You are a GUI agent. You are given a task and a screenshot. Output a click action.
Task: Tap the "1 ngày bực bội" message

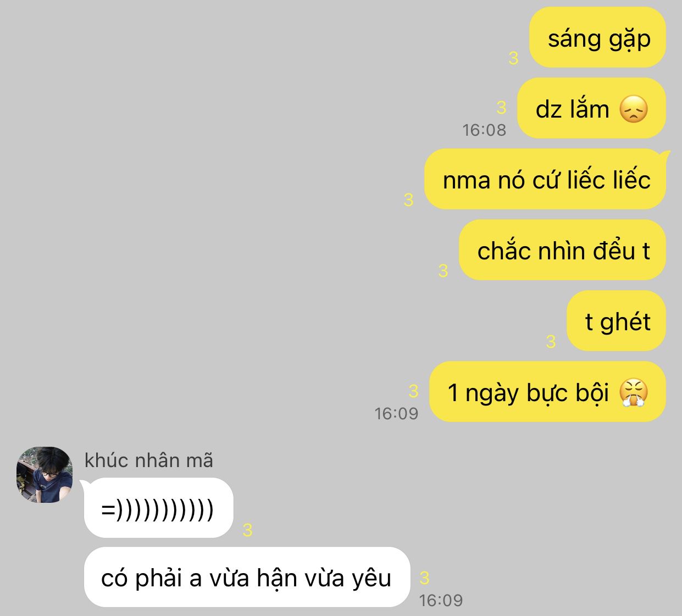[547, 392]
